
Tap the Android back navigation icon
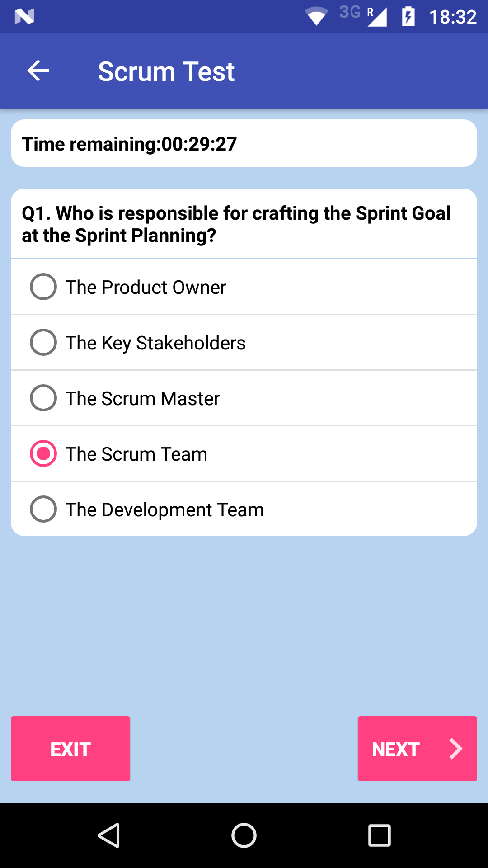tap(110, 835)
